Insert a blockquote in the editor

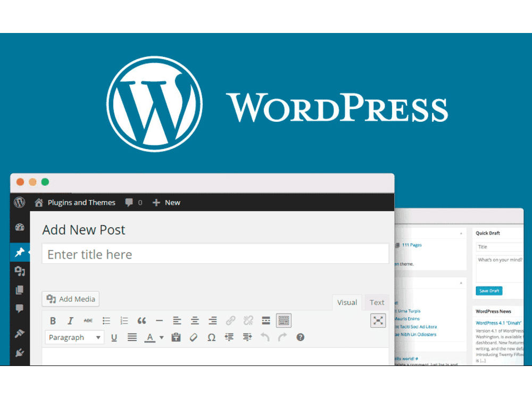(x=142, y=320)
